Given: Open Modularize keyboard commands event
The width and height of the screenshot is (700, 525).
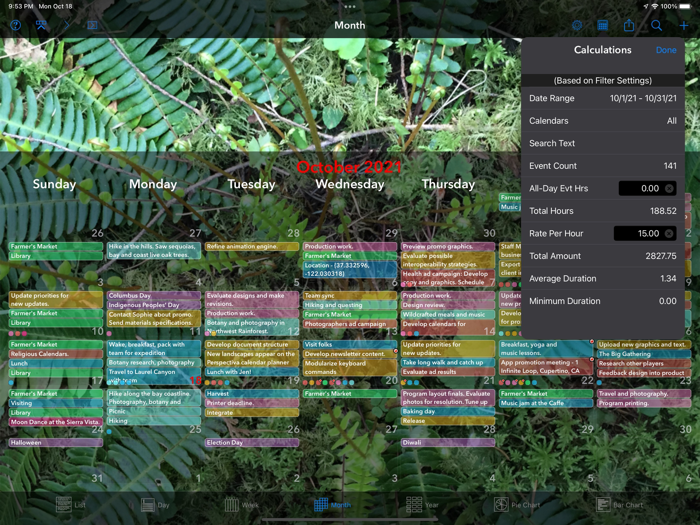Looking at the screenshot, I should [x=350, y=367].
